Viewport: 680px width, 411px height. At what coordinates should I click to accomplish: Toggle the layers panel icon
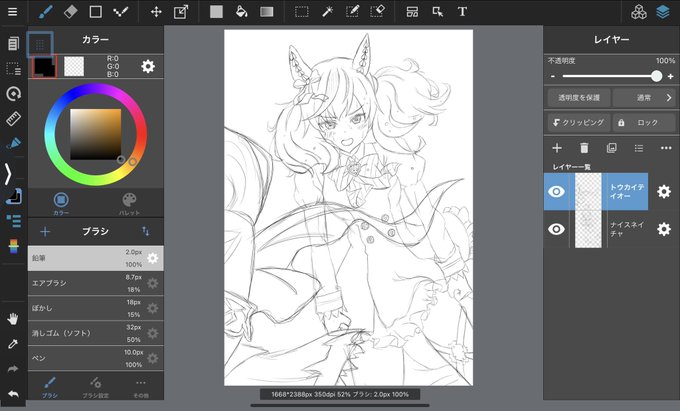click(663, 12)
